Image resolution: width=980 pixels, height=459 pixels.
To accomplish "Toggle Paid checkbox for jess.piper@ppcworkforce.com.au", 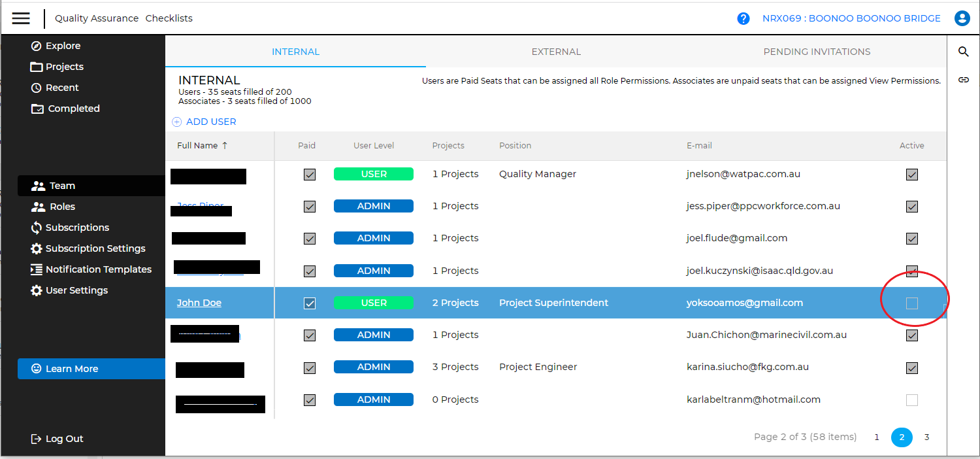I will point(310,207).
